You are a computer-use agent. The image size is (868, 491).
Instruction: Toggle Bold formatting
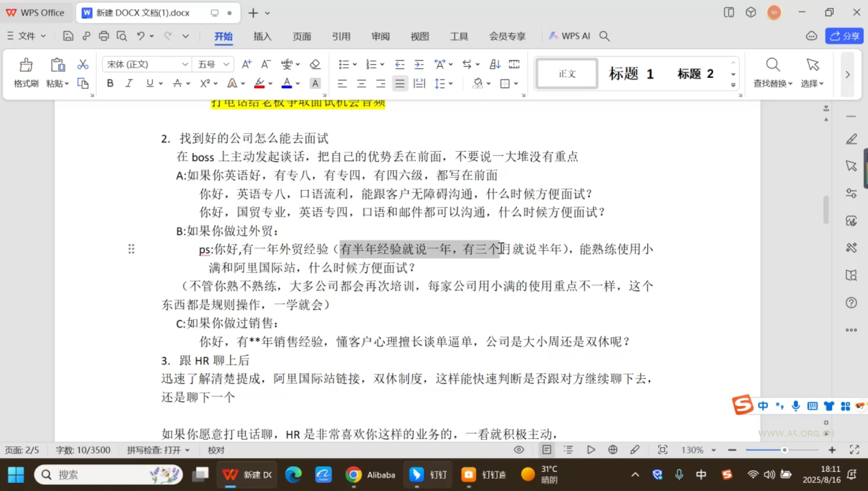[x=110, y=83]
